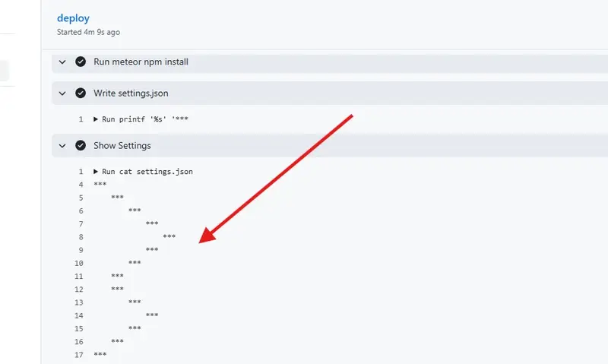
Task: Click line number 14 in the log
Action: (79, 315)
